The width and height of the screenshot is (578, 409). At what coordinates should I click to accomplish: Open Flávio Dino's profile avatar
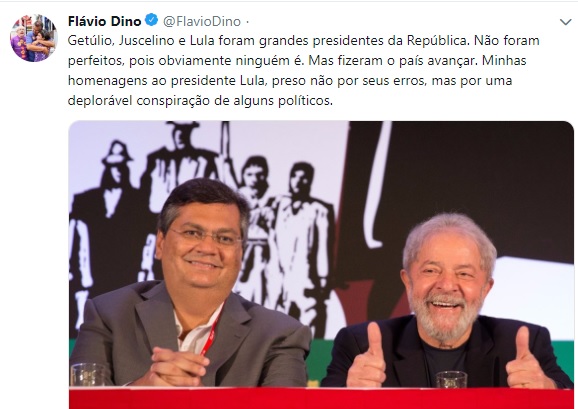(x=34, y=38)
